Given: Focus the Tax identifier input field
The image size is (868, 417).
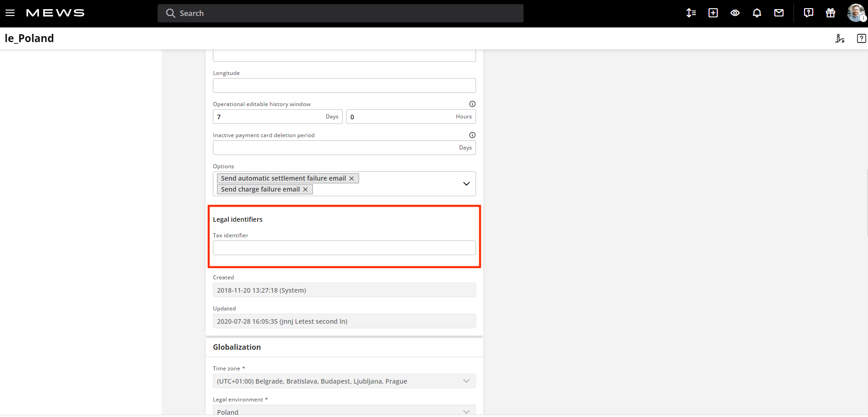Looking at the screenshot, I should coord(344,247).
